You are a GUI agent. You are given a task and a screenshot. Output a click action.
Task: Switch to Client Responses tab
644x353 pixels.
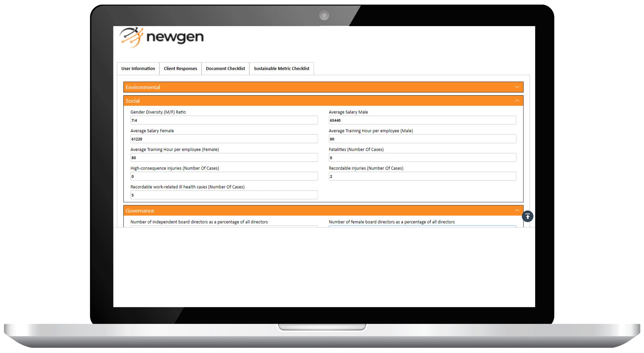pyautogui.click(x=180, y=68)
